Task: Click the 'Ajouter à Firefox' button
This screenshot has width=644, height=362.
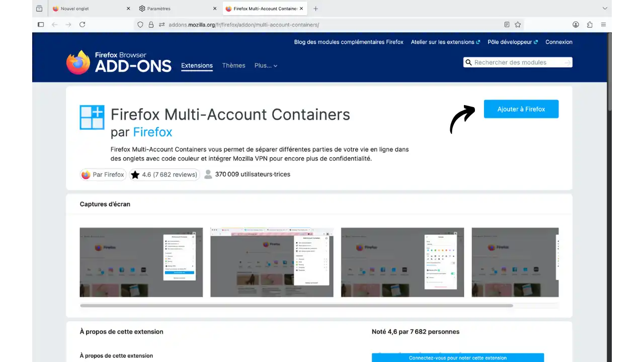Action: click(521, 109)
